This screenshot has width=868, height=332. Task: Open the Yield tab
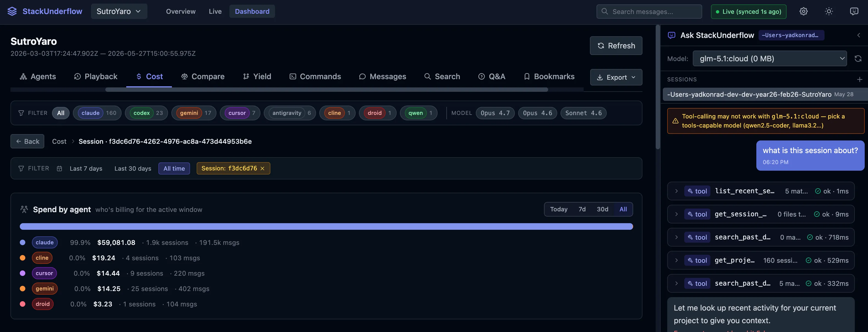click(x=257, y=77)
